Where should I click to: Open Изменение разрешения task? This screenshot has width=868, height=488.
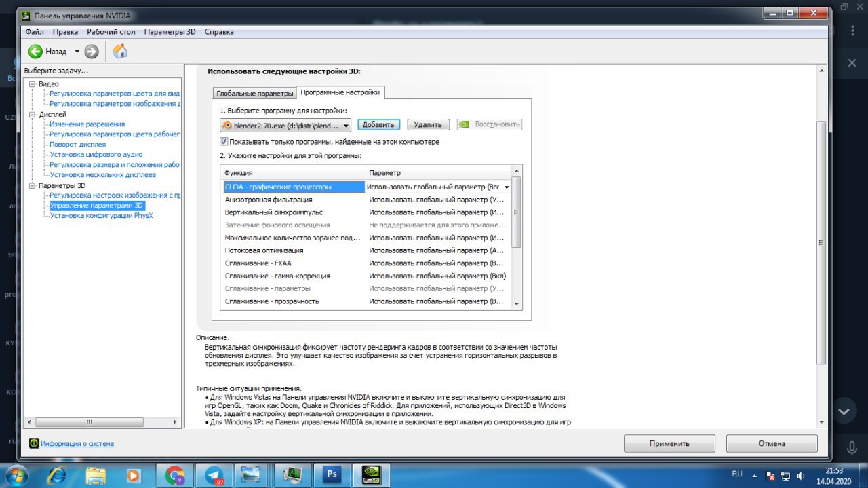pyautogui.click(x=87, y=124)
